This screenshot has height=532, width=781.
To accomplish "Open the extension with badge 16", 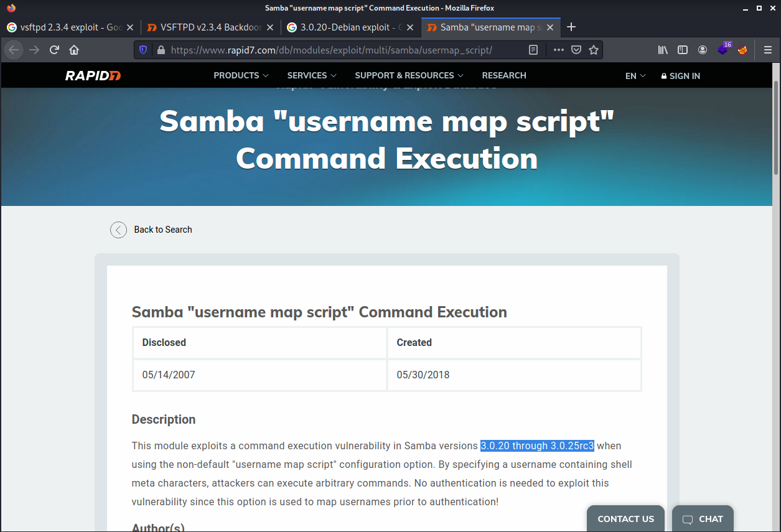I will click(723, 49).
